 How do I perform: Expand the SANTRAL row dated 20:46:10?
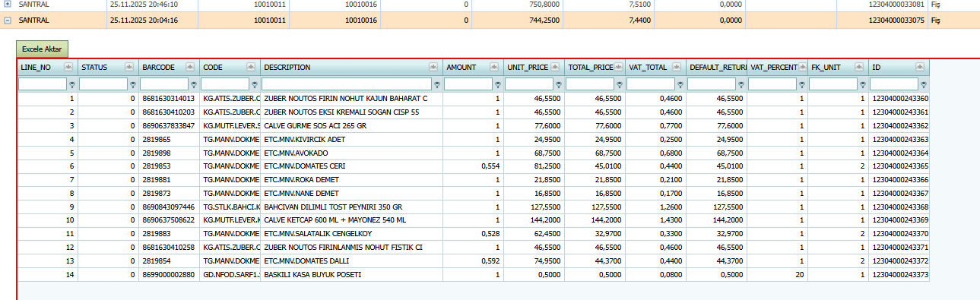tap(8, 4)
